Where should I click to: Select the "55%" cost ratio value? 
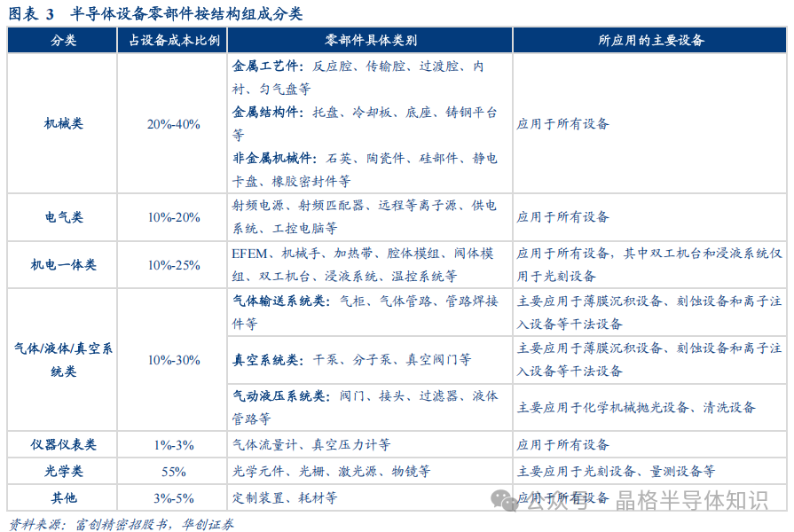pos(173,472)
